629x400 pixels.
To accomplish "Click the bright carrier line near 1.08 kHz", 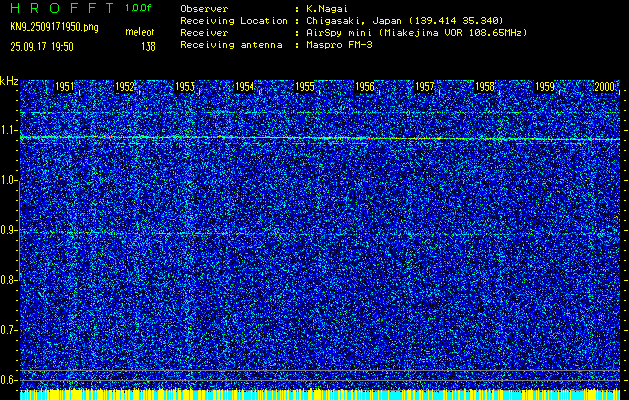I will coord(320,138).
